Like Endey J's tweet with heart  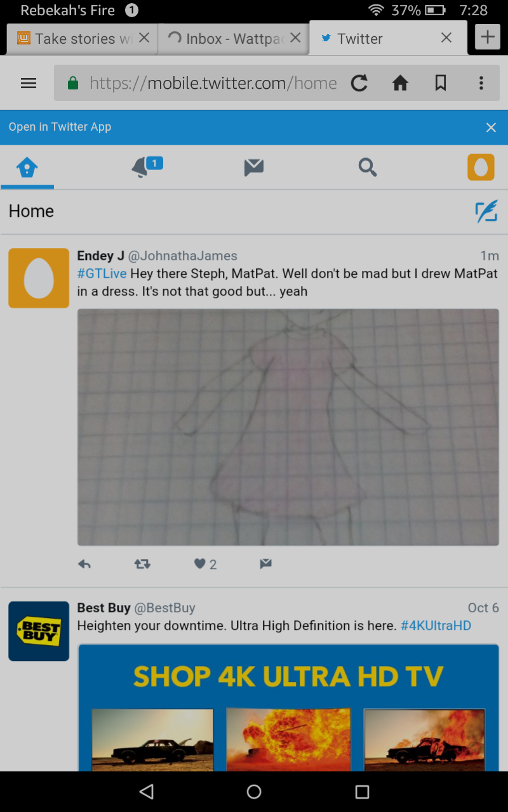[199, 564]
